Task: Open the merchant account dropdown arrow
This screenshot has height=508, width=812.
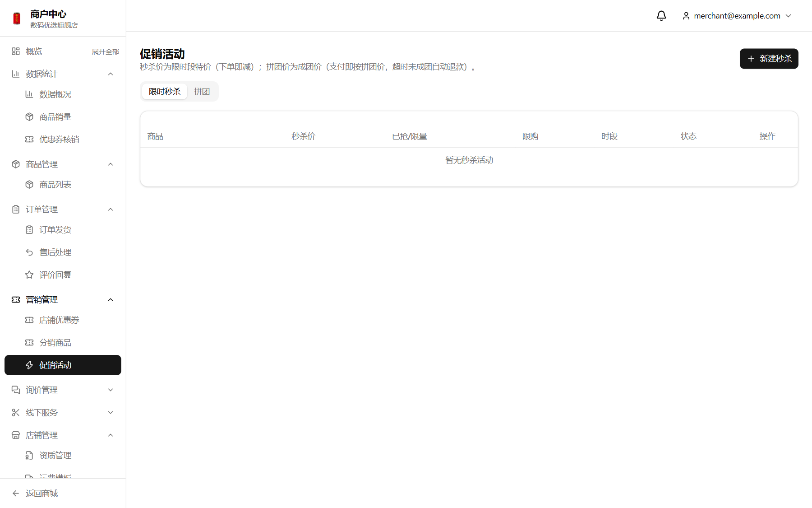Action: (x=789, y=16)
